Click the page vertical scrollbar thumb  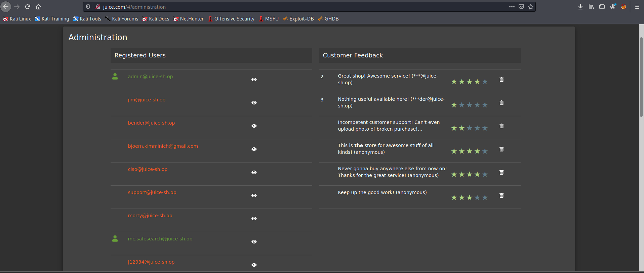(641, 77)
